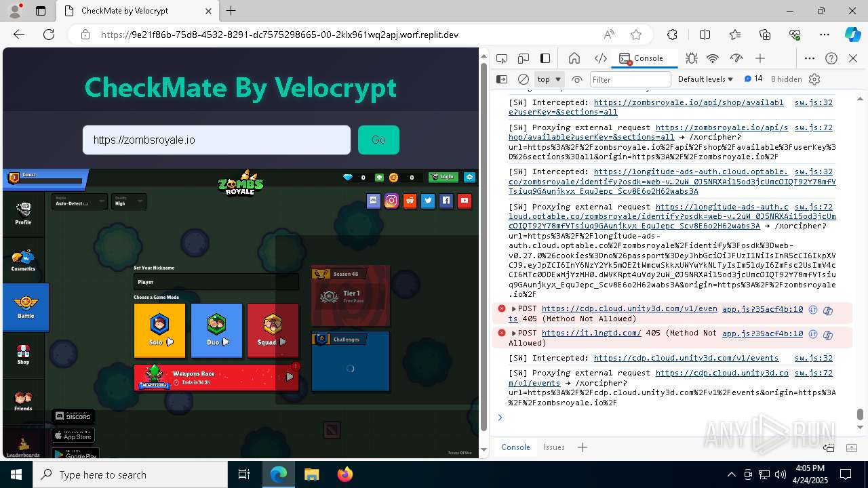Open the Shop sidebar tab
Screen dimensions: 868x488
(x=23, y=354)
